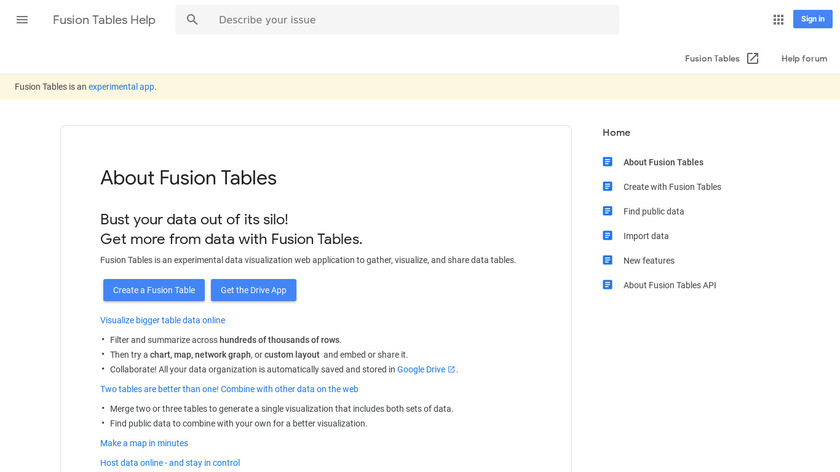The width and height of the screenshot is (840, 472).
Task: Click the Describe your issue search field
Action: point(410,20)
